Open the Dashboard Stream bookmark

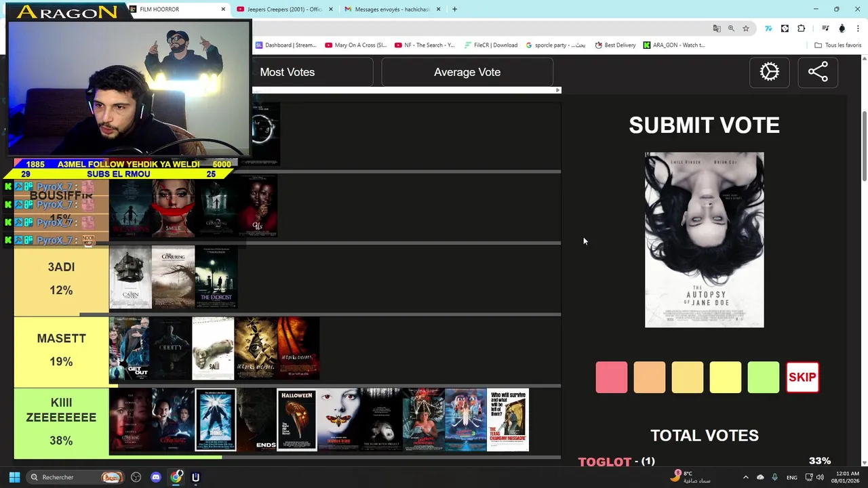(285, 45)
